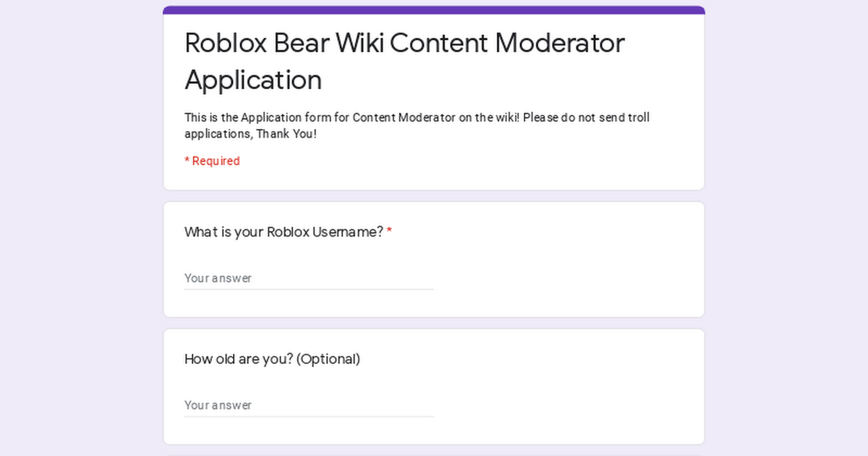This screenshot has width=868, height=456.
Task: Focus the age answer input field
Action: coord(309,405)
